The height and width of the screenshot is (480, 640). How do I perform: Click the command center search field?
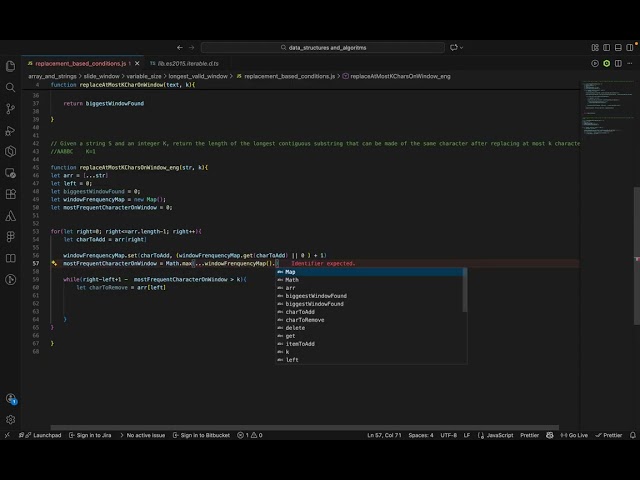[x=323, y=48]
